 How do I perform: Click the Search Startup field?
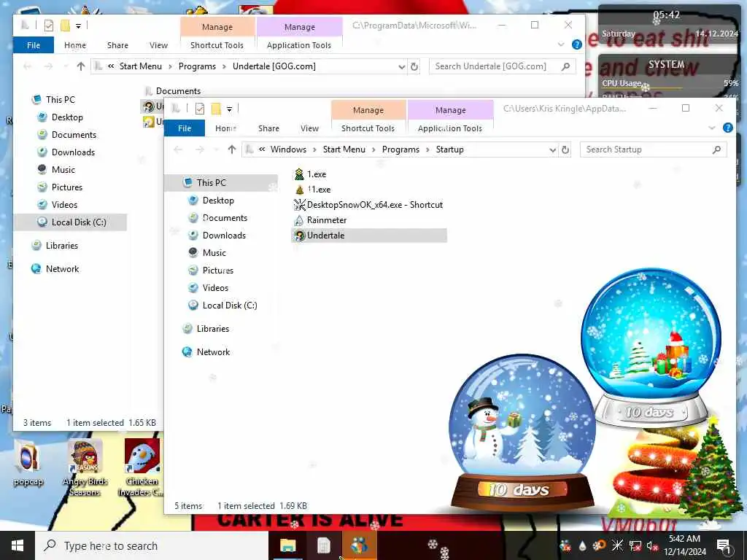click(653, 149)
